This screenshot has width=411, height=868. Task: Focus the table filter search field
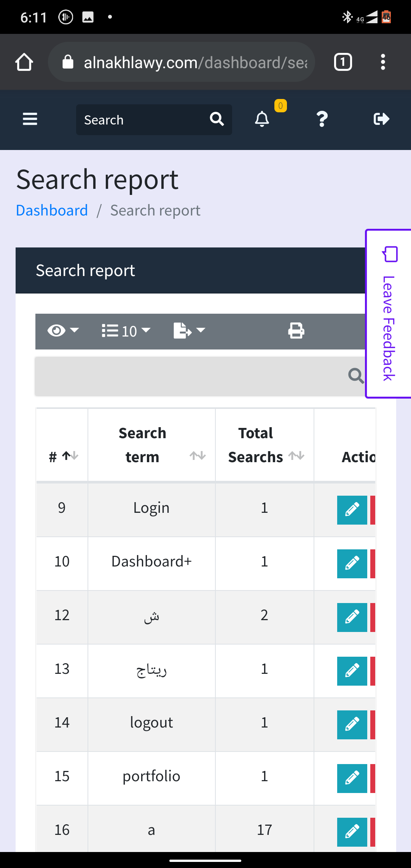coord(190,376)
